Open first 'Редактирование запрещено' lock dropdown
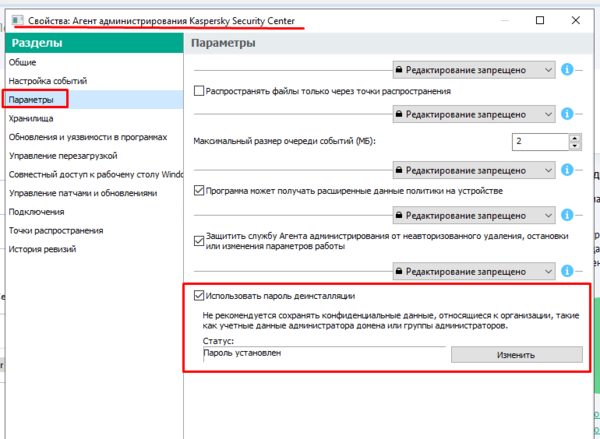Screen dimensions: 600x439 pos(474,70)
